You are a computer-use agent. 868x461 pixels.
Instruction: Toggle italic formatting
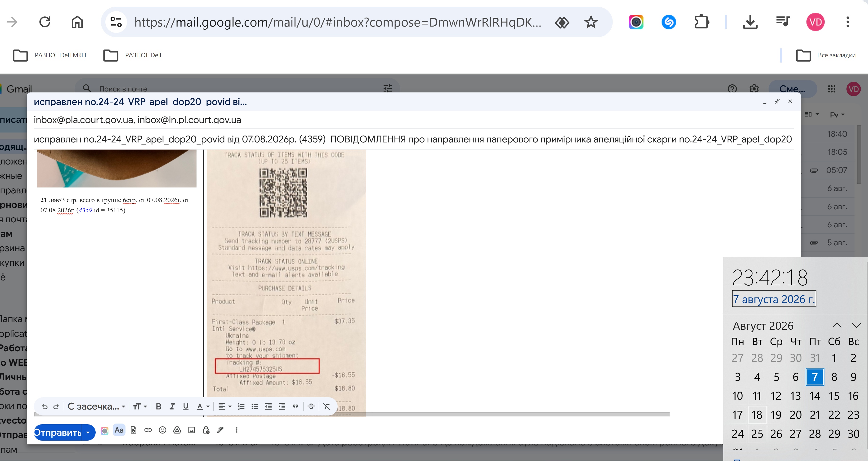[x=172, y=407]
